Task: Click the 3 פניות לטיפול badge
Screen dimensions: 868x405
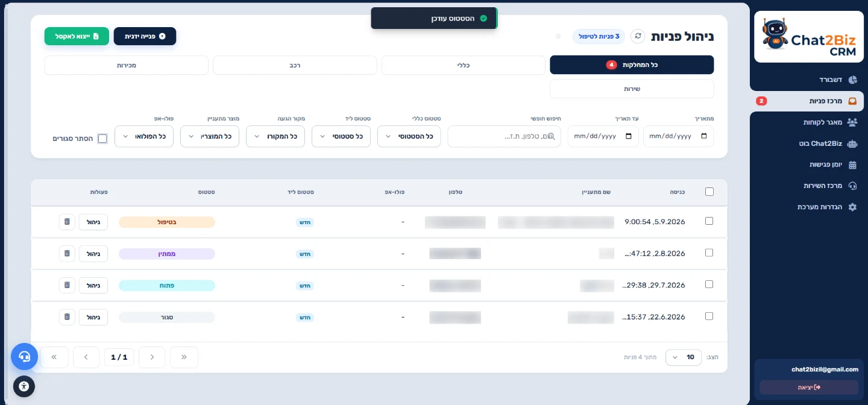Action: pyautogui.click(x=599, y=36)
